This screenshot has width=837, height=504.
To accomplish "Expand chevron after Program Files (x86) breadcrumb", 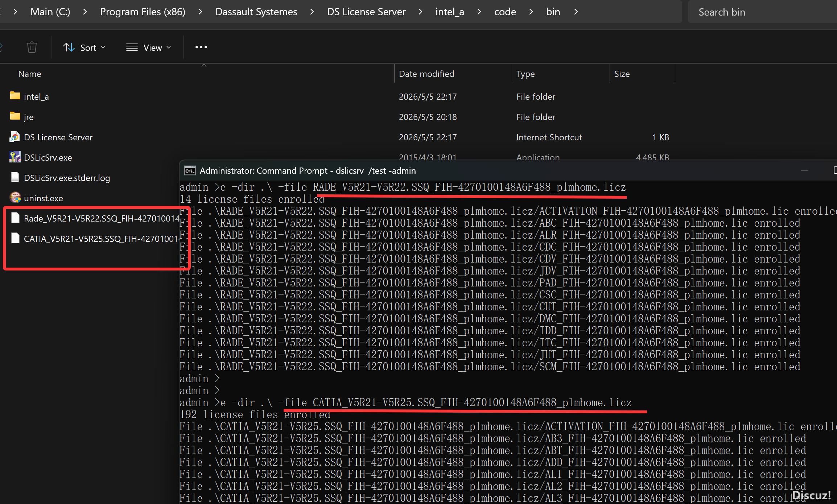I will [x=200, y=12].
